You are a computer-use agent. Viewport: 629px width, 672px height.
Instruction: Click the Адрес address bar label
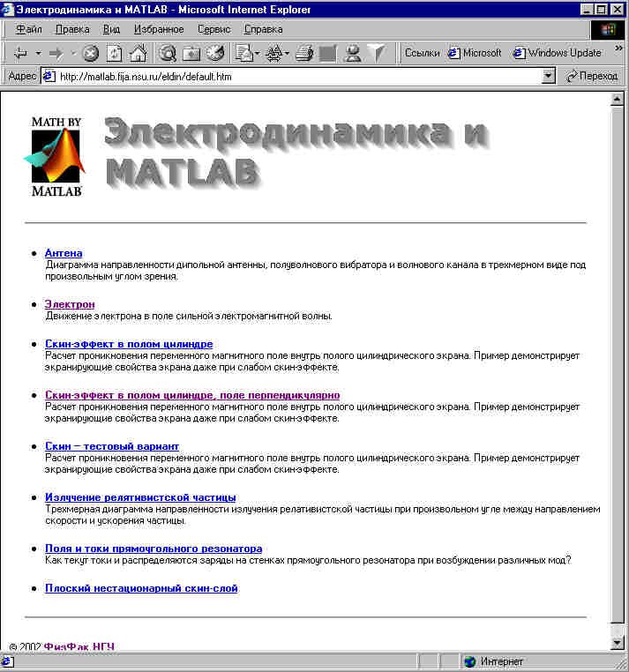pos(22,77)
